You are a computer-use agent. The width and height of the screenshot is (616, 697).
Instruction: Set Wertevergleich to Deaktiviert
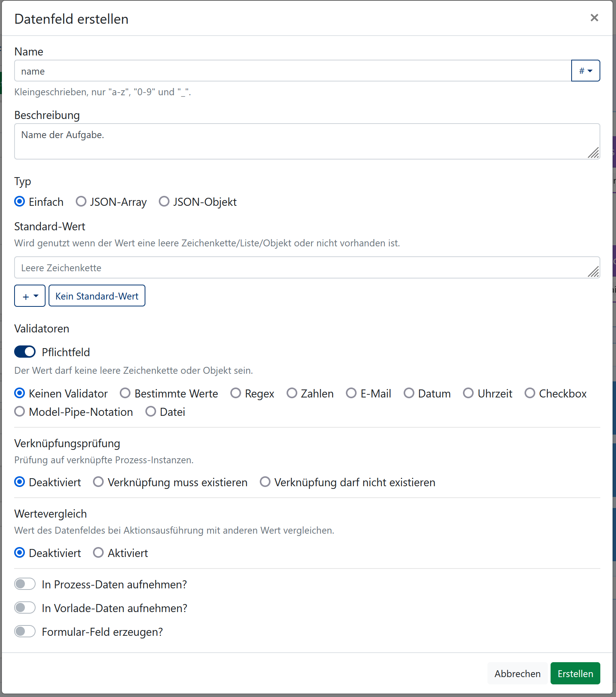click(x=20, y=553)
